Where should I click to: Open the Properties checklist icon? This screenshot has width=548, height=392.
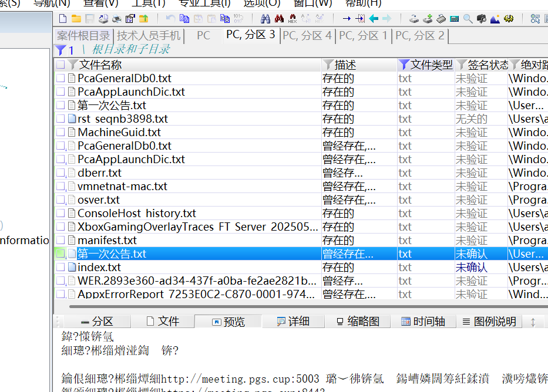[130, 19]
